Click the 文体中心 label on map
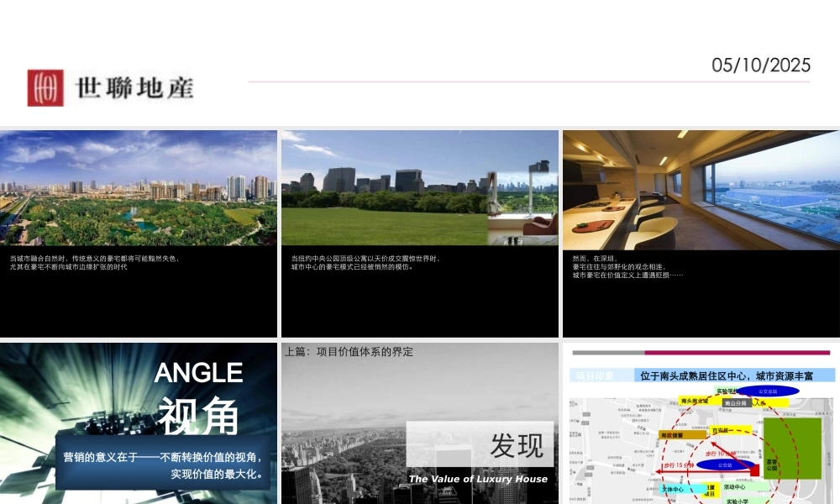The height and width of the screenshot is (504, 840). pyautogui.click(x=672, y=490)
